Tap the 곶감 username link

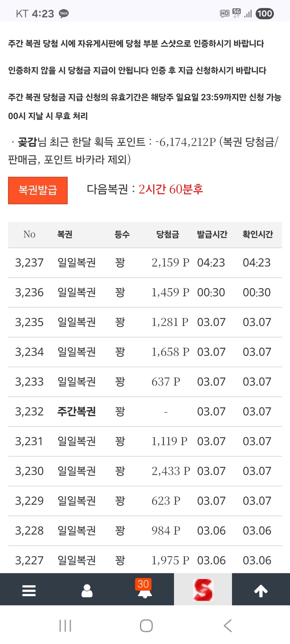point(28,142)
